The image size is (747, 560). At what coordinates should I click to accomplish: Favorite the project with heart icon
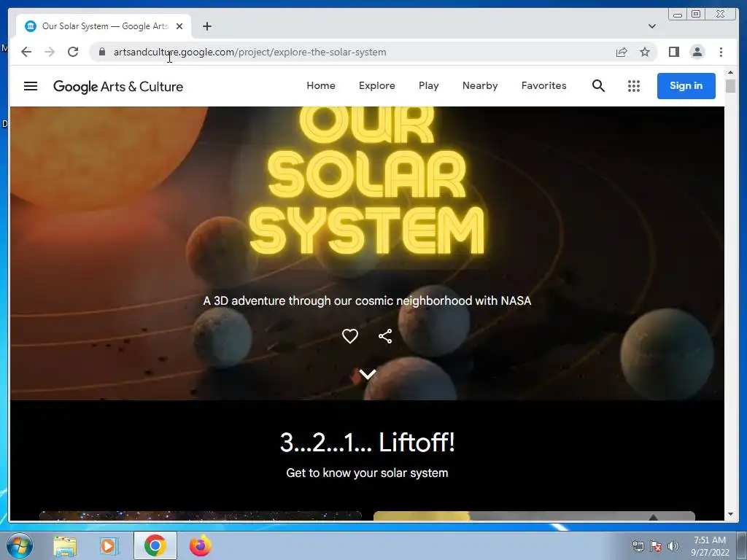(350, 336)
